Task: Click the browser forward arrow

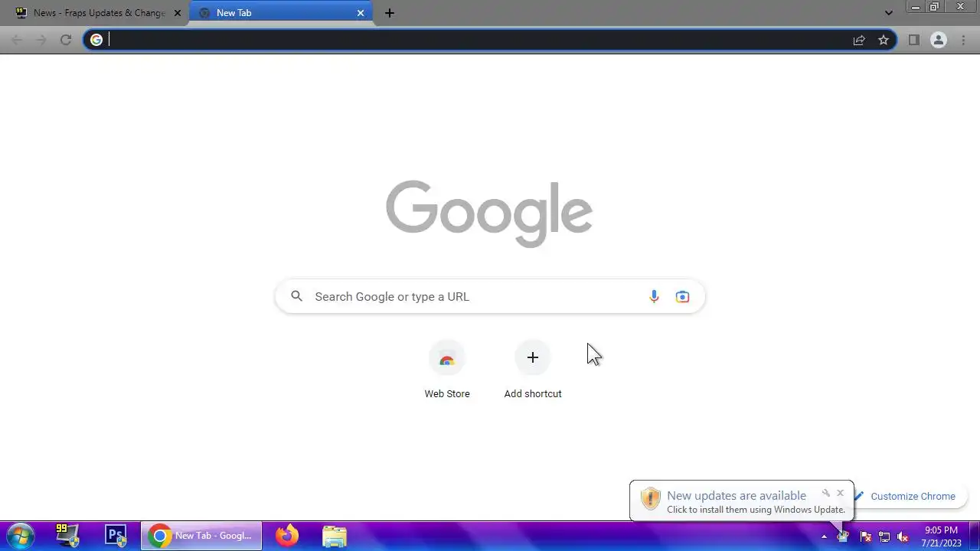Action: [41, 40]
